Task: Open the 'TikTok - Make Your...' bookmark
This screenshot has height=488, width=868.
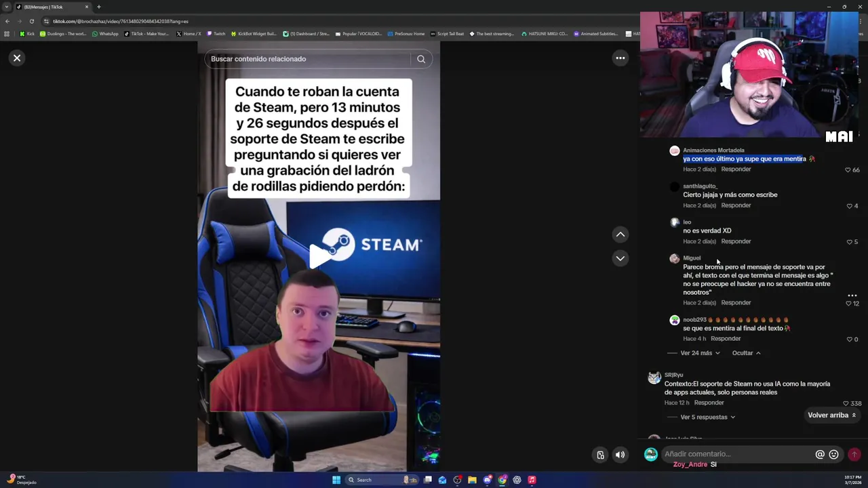Action: click(x=147, y=34)
